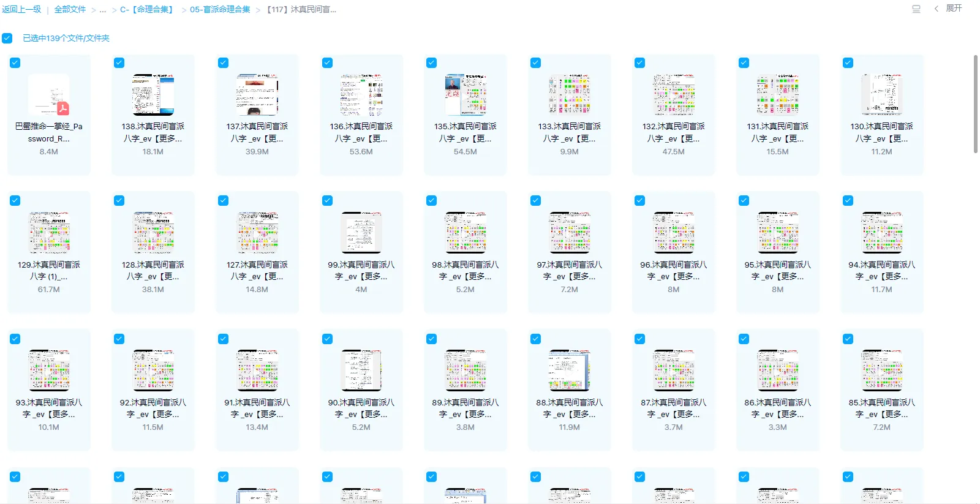Go back via 返回上一级 link
Image resolution: width=980 pixels, height=504 pixels.
tap(21, 9)
